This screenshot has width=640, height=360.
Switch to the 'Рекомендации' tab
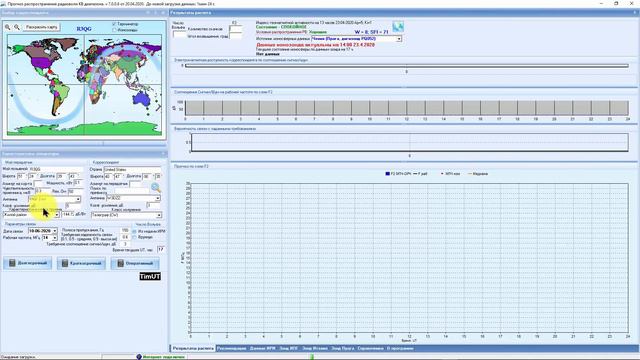coord(231,349)
